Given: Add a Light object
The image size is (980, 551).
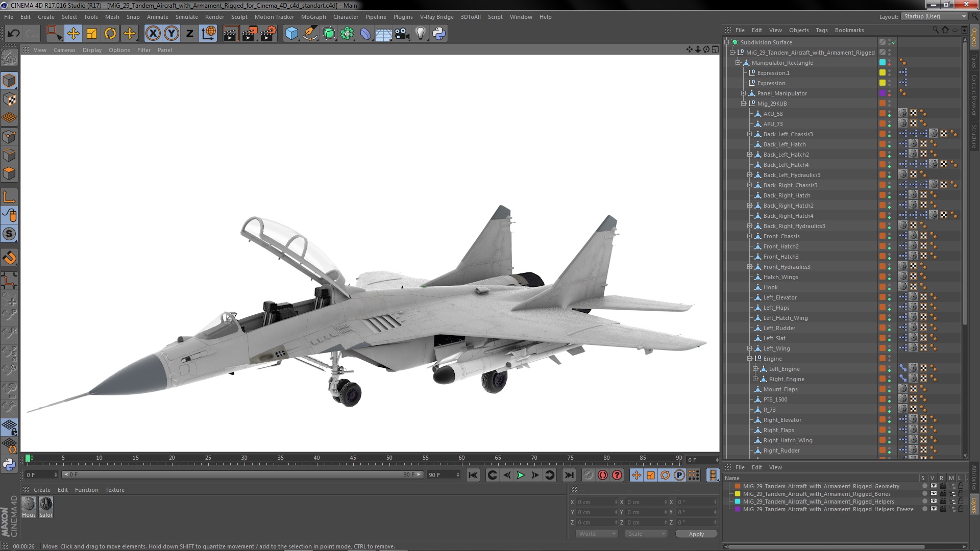Looking at the screenshot, I should pos(421,34).
